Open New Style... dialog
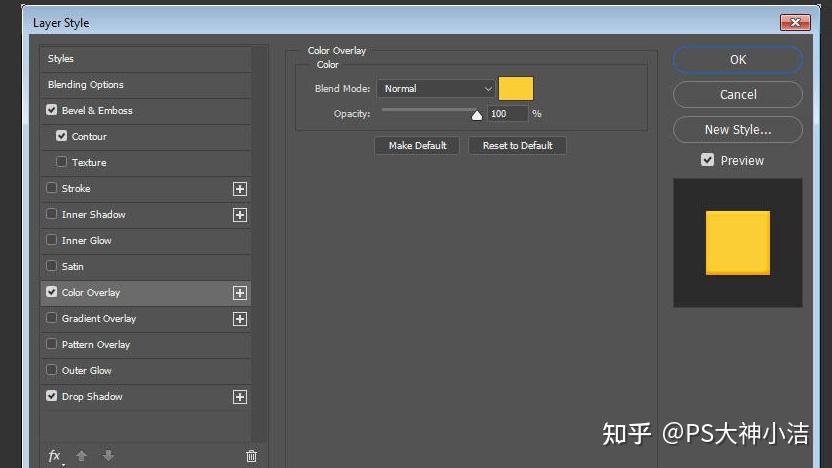 (738, 129)
